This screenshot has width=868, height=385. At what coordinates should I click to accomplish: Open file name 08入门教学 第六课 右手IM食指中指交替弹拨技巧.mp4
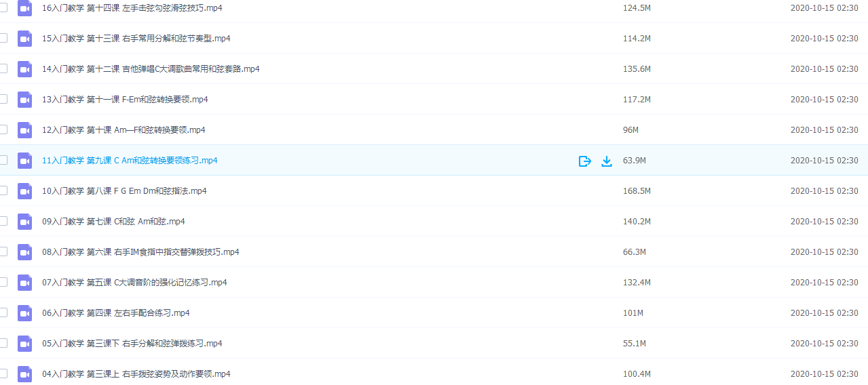(x=140, y=252)
